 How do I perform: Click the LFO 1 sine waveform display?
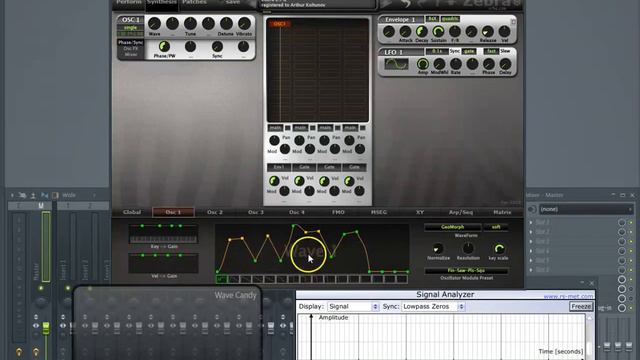click(x=396, y=64)
